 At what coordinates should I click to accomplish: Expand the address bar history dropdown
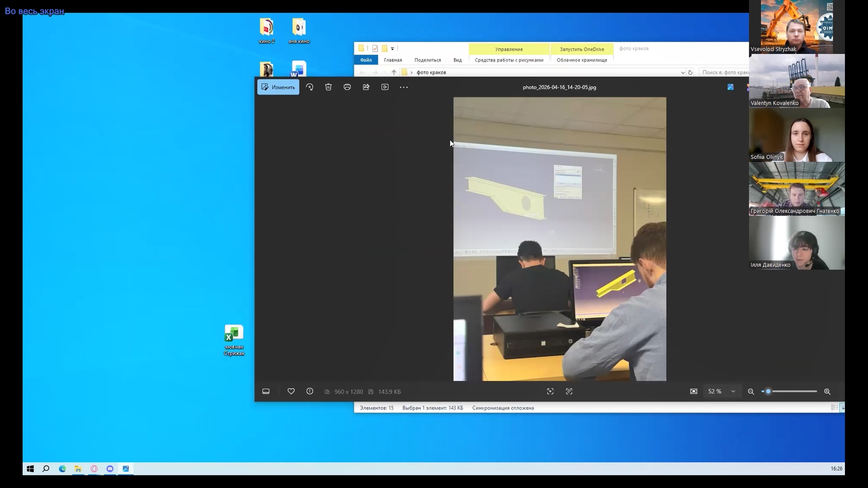pos(683,72)
